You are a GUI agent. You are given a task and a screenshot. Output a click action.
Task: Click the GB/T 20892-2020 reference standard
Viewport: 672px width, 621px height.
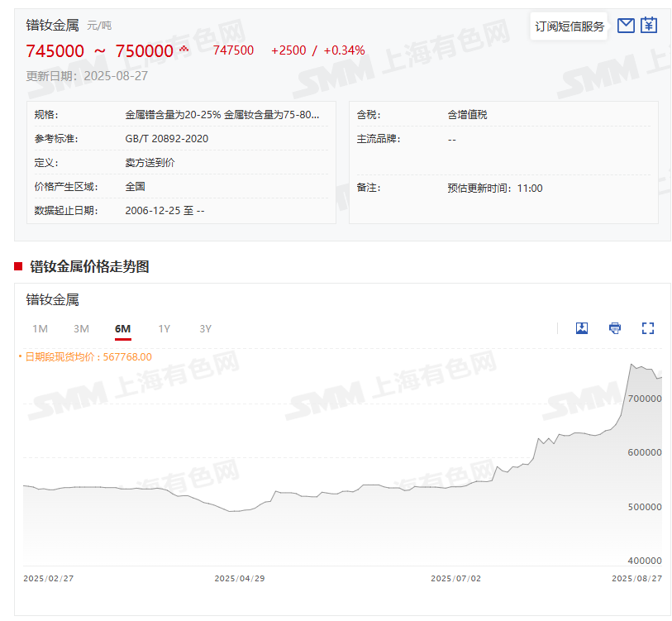click(167, 139)
